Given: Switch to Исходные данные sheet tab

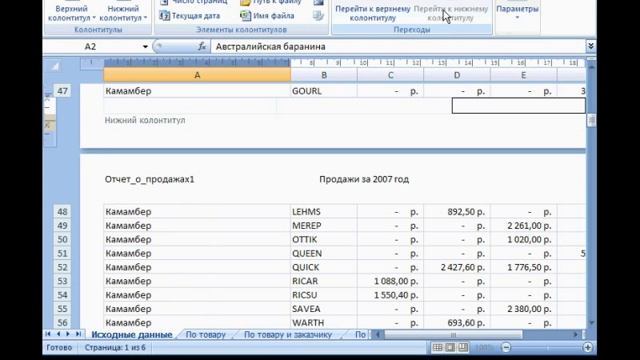Looking at the screenshot, I should coord(132,335).
